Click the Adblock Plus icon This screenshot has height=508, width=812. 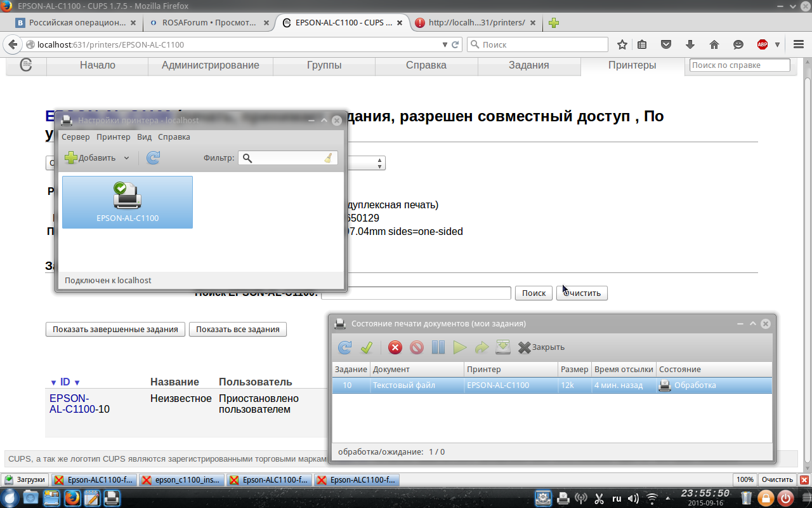tap(763, 44)
